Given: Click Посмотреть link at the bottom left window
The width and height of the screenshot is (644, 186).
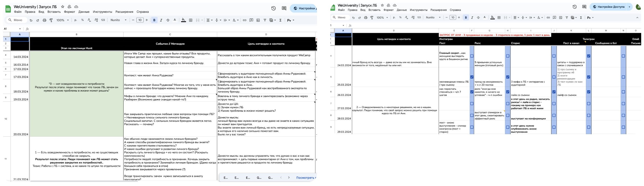Looking at the screenshot, I should [x=306, y=178].
